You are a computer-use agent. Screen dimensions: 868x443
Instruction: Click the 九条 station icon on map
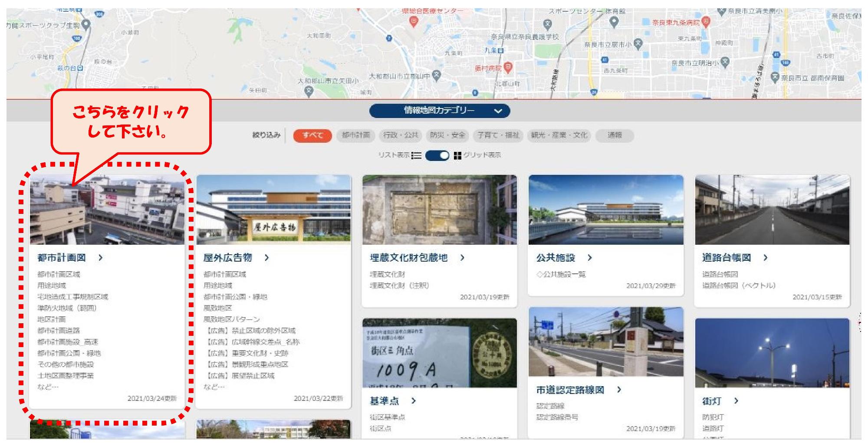tap(501, 51)
